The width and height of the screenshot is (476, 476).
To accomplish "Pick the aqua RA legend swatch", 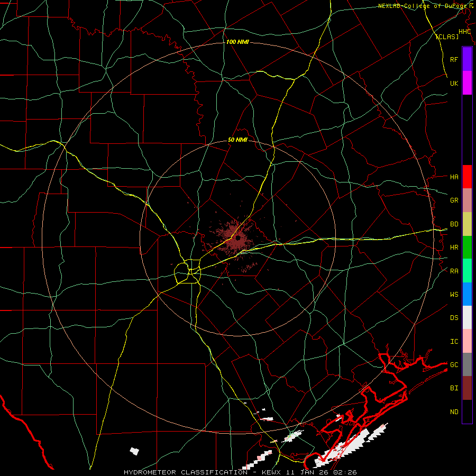I will 467,271.
